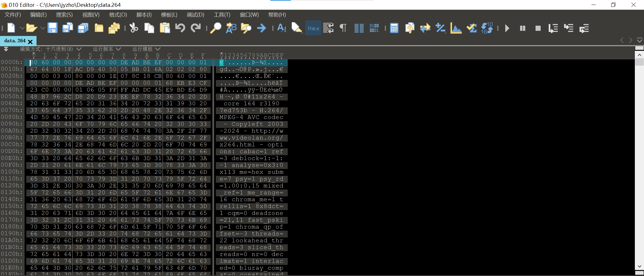Open the 编辑(E) menu
This screenshot has height=276, width=644.
38,15
